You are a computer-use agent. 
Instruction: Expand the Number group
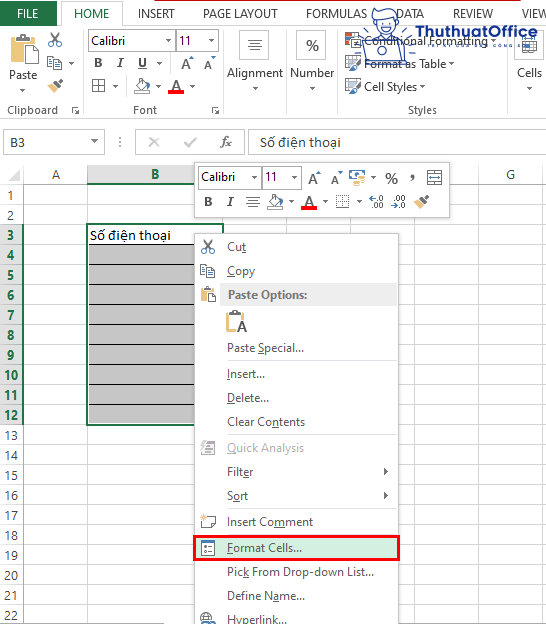[x=312, y=61]
